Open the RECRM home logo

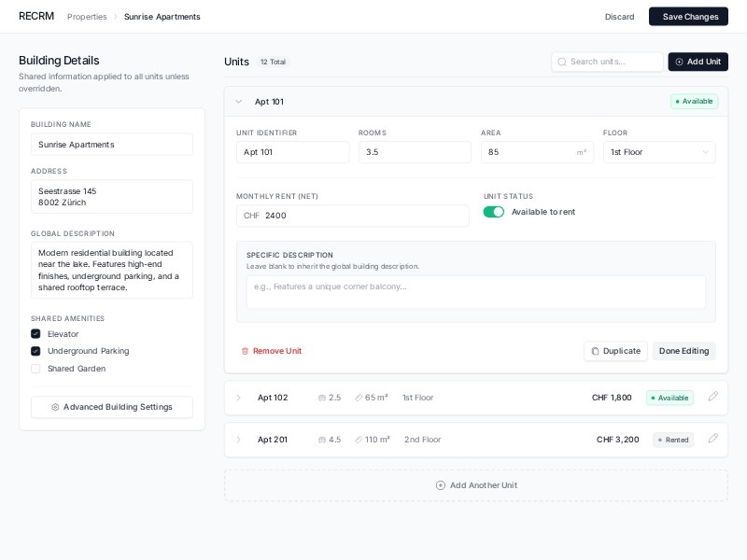click(36, 16)
